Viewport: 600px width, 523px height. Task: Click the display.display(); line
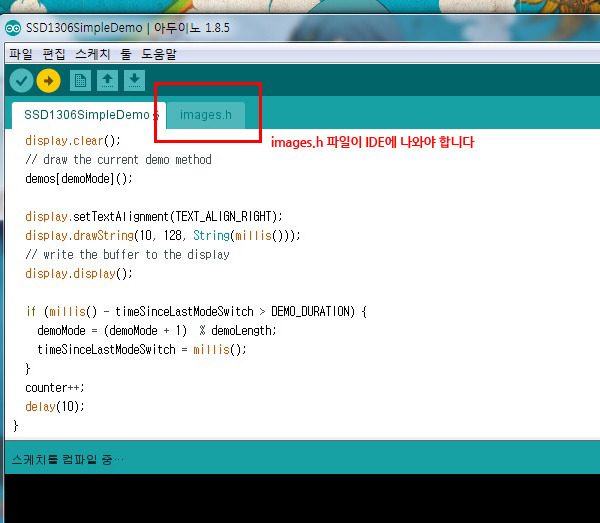pos(79,274)
